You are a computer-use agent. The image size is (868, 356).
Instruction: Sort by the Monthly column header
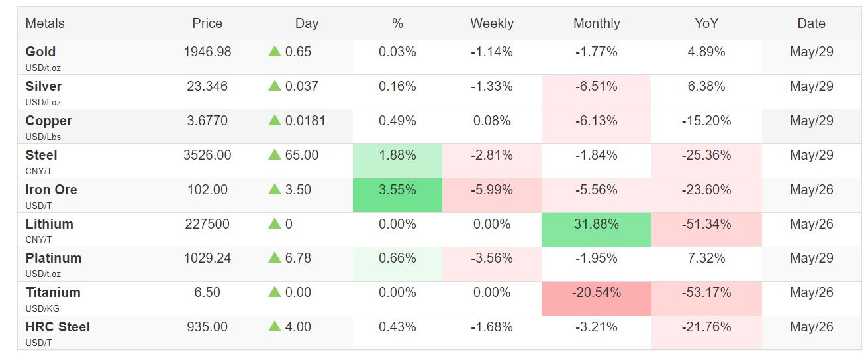click(x=596, y=23)
